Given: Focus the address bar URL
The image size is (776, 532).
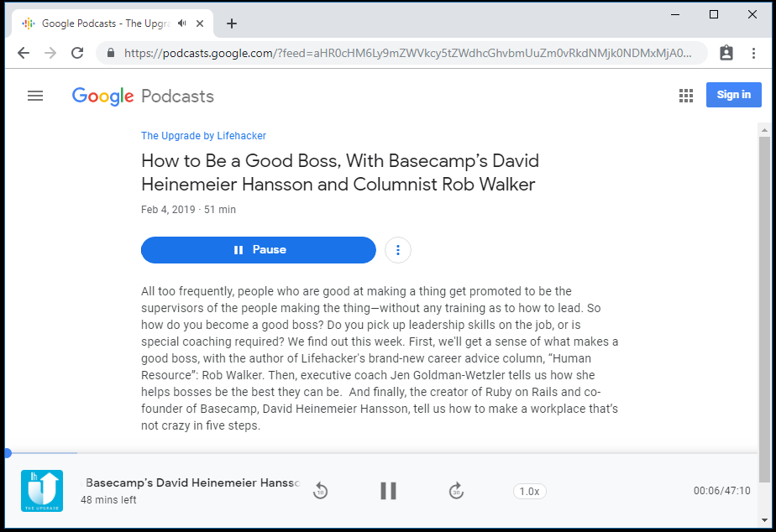Looking at the screenshot, I should [x=407, y=53].
